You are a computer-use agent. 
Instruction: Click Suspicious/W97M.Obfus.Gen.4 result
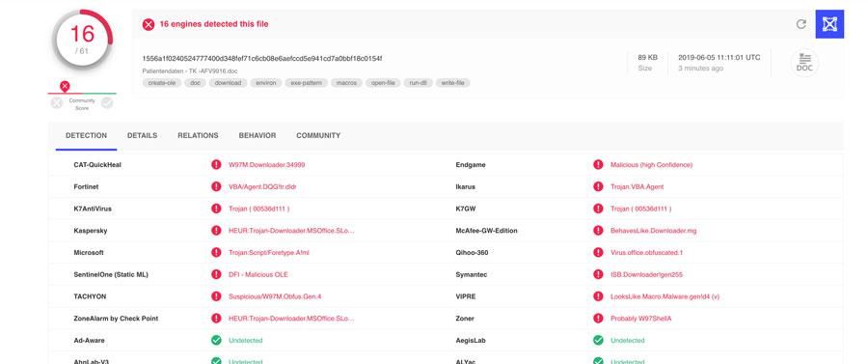(x=275, y=296)
